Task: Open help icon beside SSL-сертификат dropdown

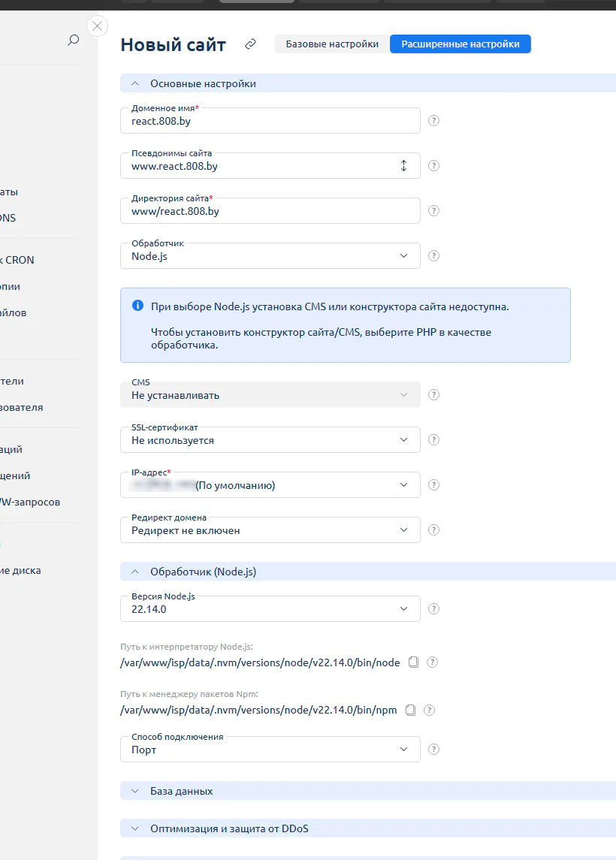Action: coord(433,439)
